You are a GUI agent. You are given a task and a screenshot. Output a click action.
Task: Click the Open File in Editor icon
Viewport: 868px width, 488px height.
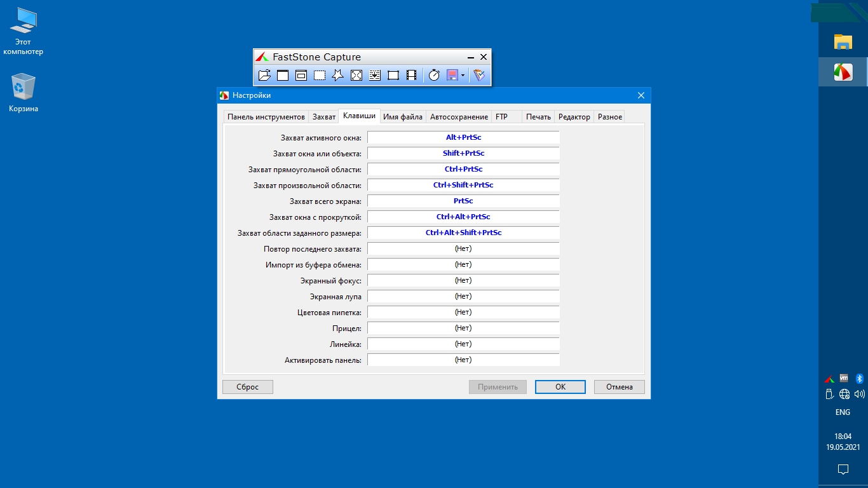click(264, 76)
